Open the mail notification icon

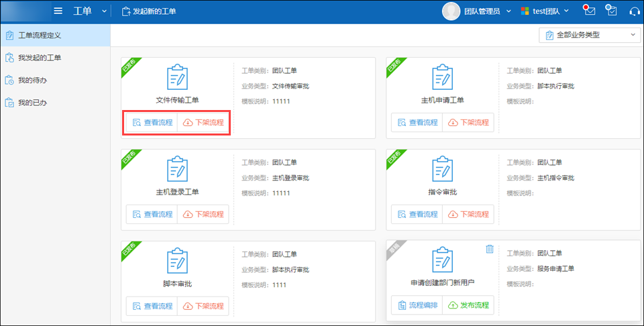tap(590, 11)
